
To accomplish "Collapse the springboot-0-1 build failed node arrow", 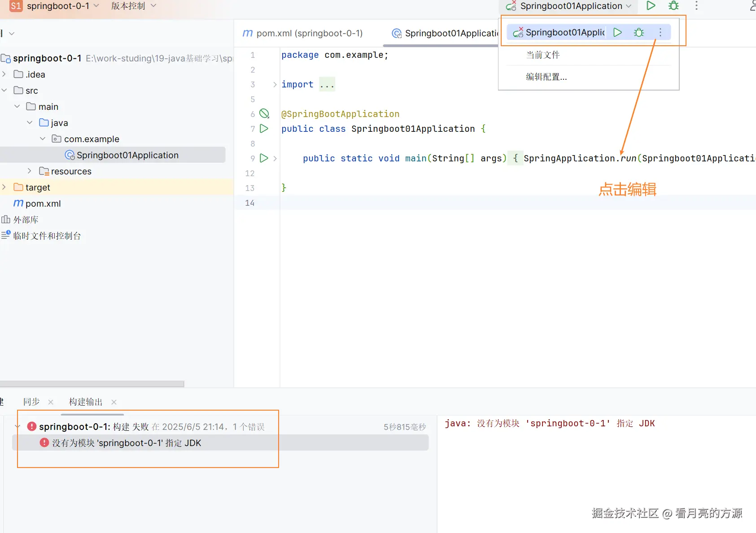I will click(17, 426).
